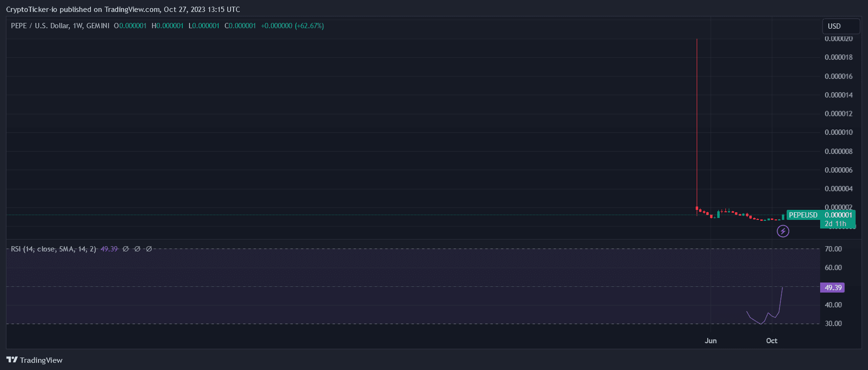Click the +62.67% change value
The height and width of the screenshot is (370, 868).
tap(309, 26)
